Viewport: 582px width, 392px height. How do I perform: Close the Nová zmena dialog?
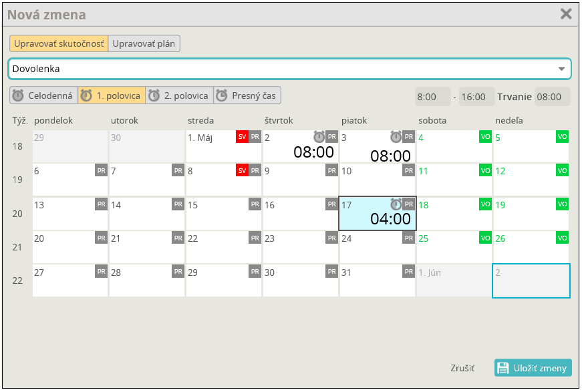click(566, 14)
